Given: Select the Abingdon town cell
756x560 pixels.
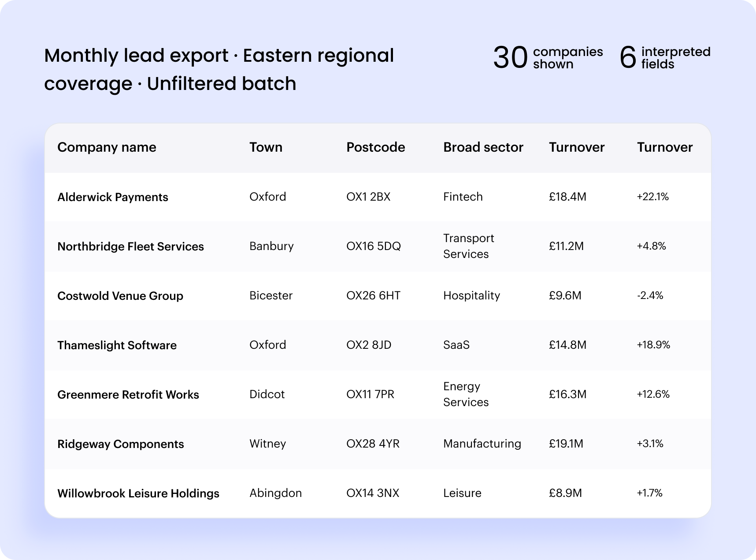Looking at the screenshot, I should click(x=275, y=493).
